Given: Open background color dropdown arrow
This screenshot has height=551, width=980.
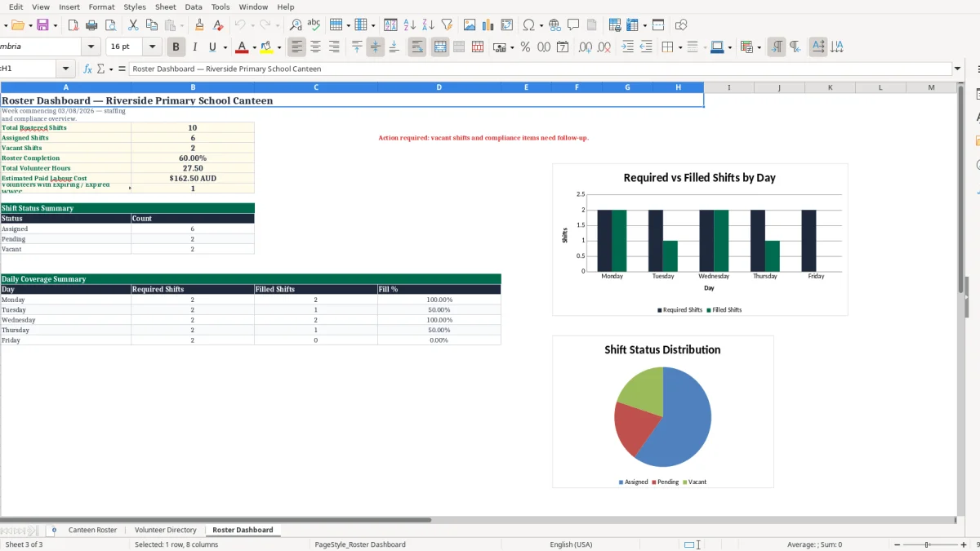Looking at the screenshot, I should (x=279, y=47).
